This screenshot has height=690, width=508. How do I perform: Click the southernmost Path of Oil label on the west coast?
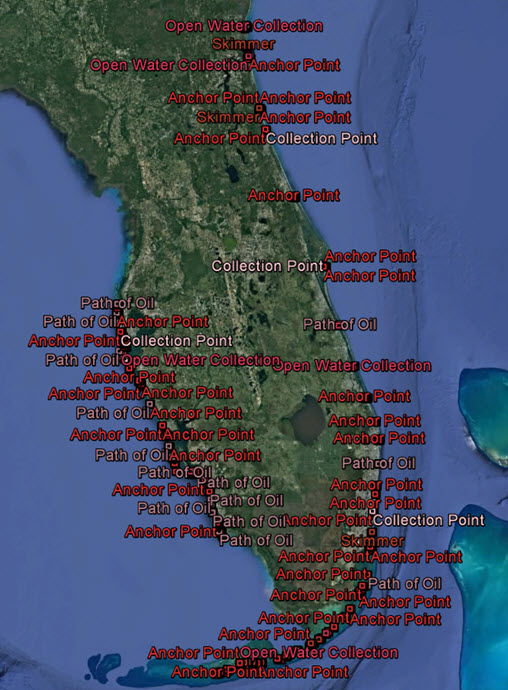(x=256, y=540)
